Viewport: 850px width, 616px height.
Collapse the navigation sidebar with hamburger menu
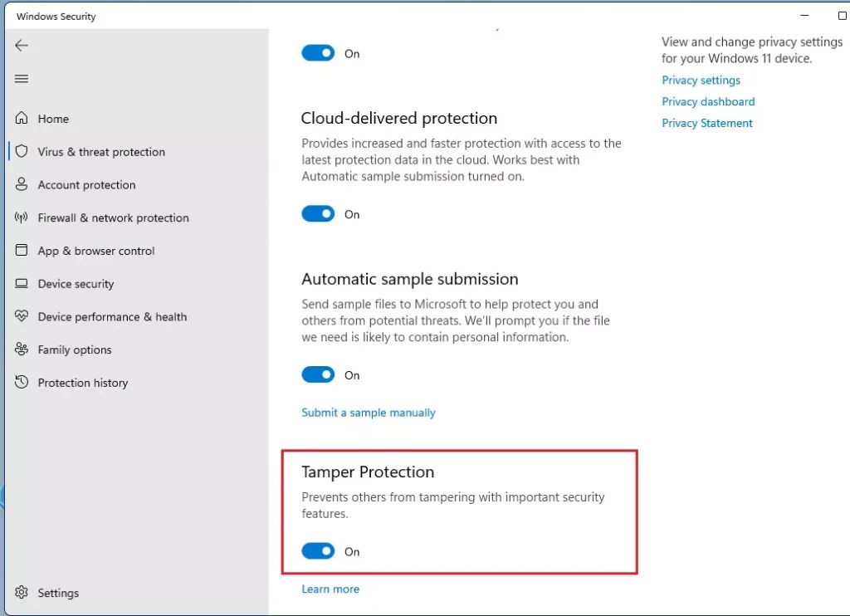coord(22,78)
